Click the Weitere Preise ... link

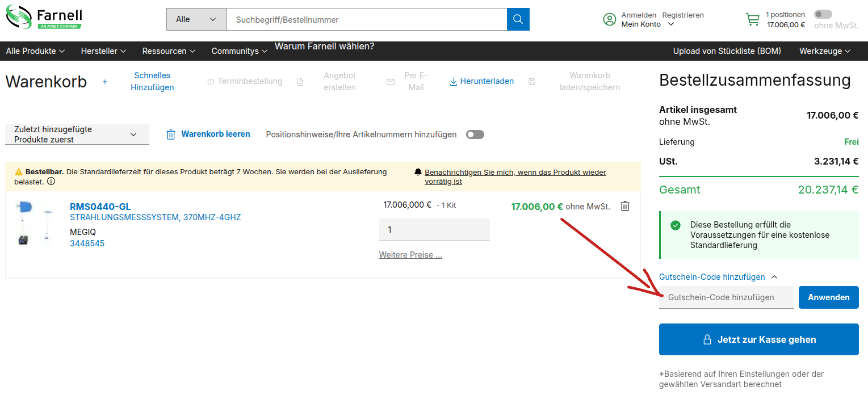point(410,255)
